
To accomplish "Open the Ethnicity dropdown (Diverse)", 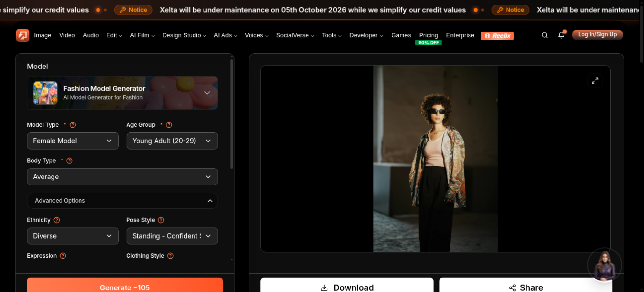I will click(73, 236).
